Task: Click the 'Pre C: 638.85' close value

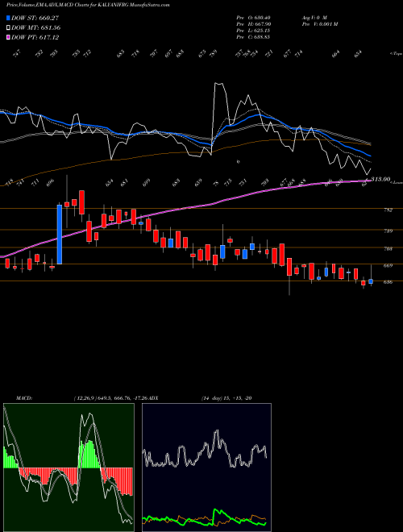Action: 253,37
